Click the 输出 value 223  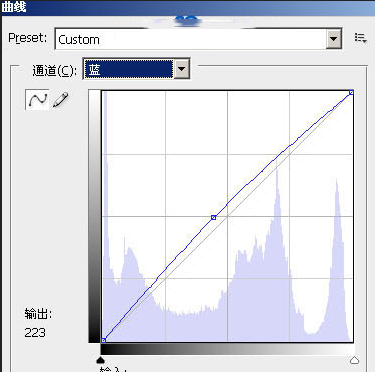click(35, 332)
